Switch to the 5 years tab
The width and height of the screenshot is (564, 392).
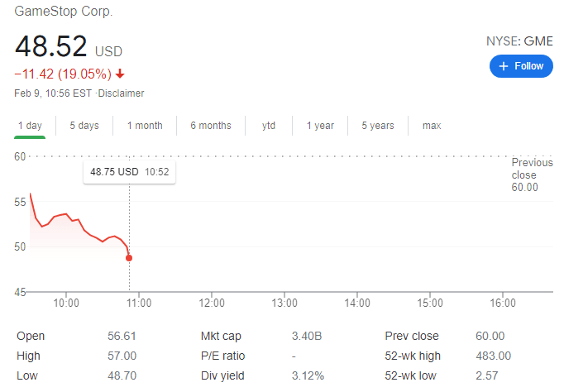tap(378, 126)
